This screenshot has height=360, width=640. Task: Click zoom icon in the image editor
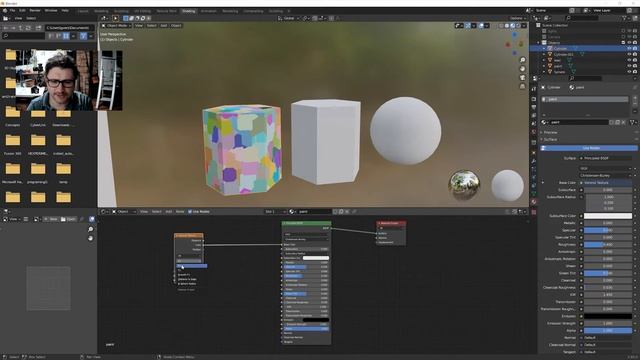click(x=91, y=229)
